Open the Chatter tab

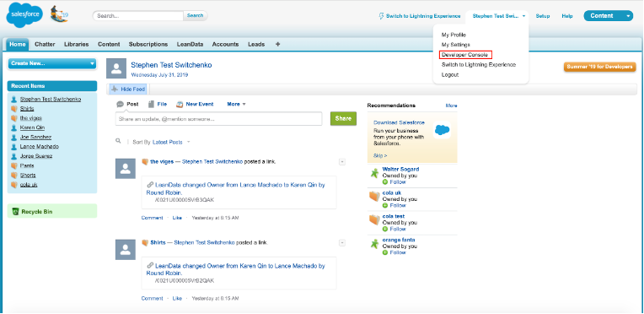pyautogui.click(x=45, y=45)
